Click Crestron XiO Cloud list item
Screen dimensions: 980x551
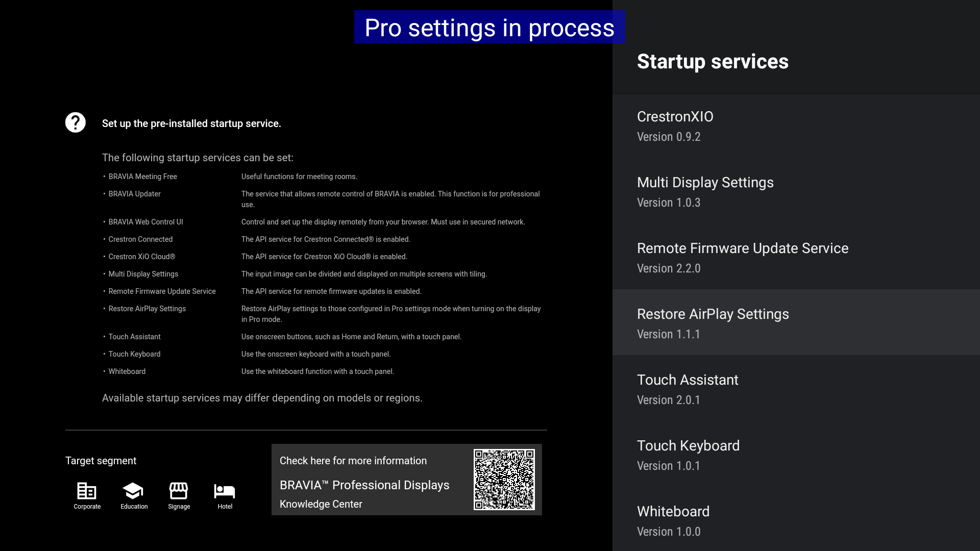141,257
